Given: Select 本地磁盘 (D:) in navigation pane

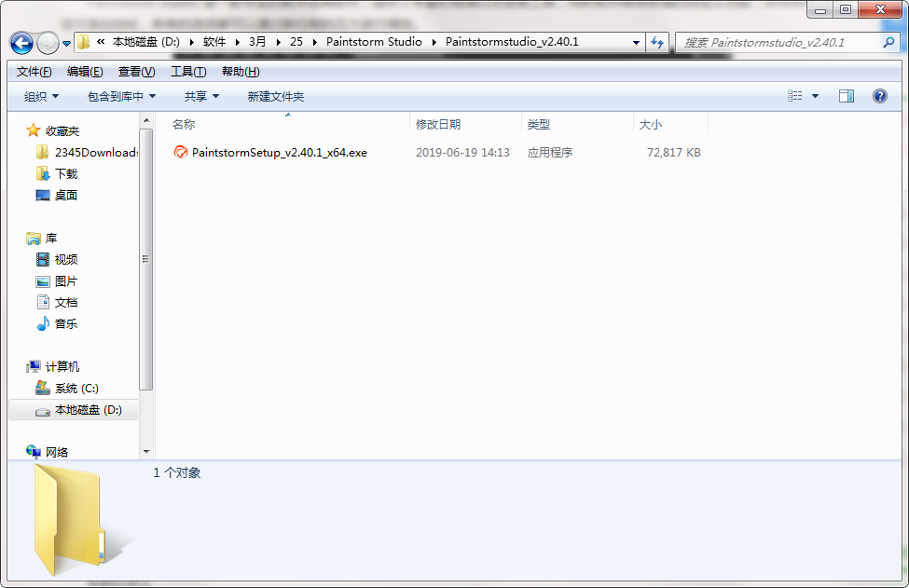Looking at the screenshot, I should click(75, 410).
